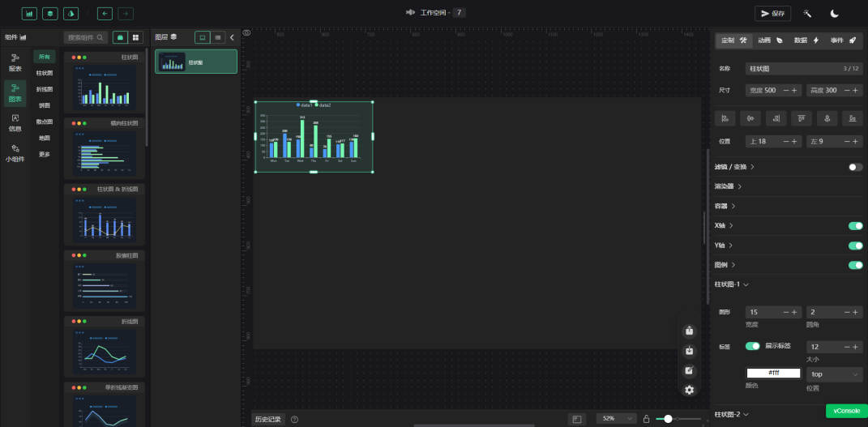Click the undo back-arrow button
This screenshot has width=868, height=427.
pos(105,13)
